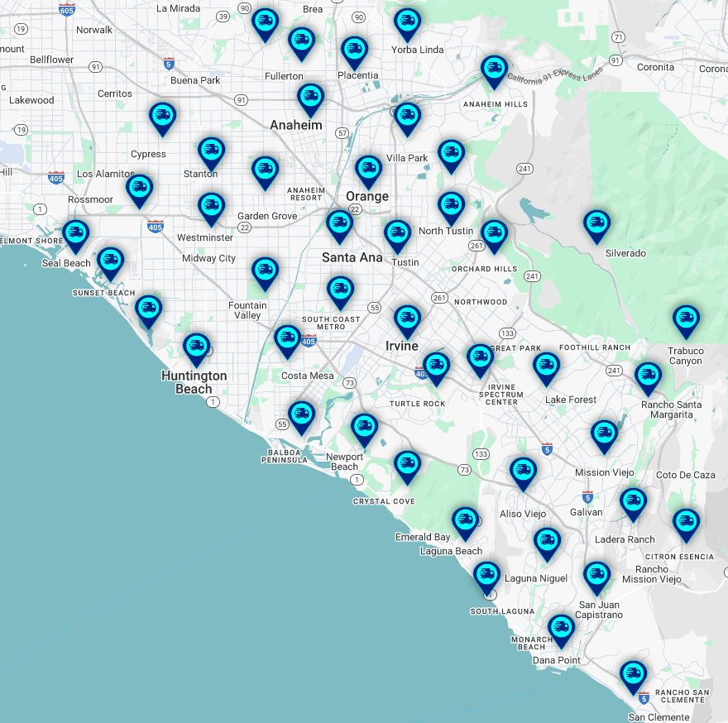
Task: Select the truck marker above Aliso Viejo
Action: 523,472
